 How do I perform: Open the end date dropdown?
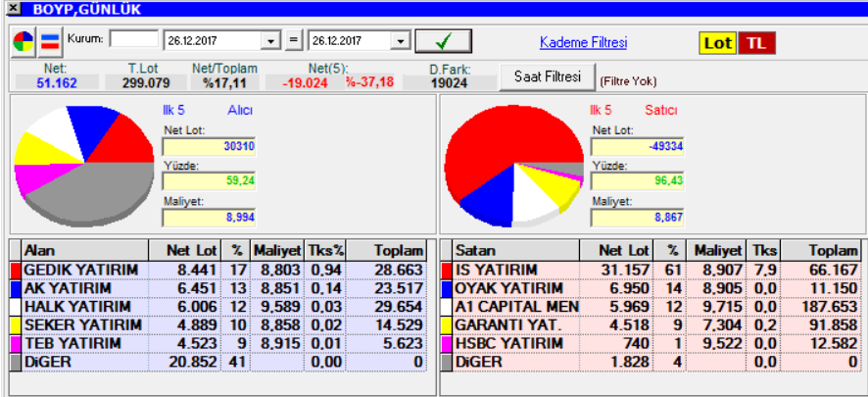400,41
